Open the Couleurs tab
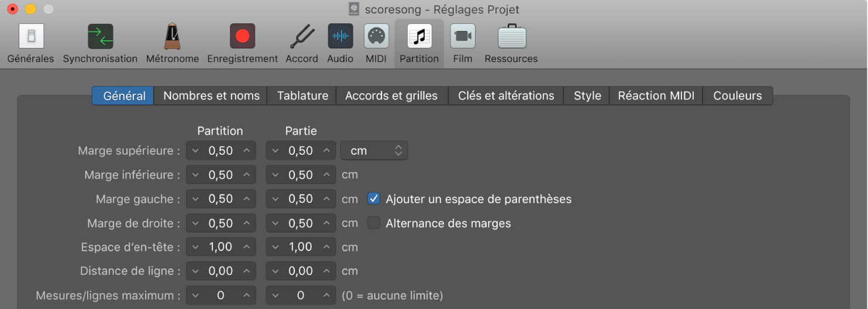 coord(738,96)
